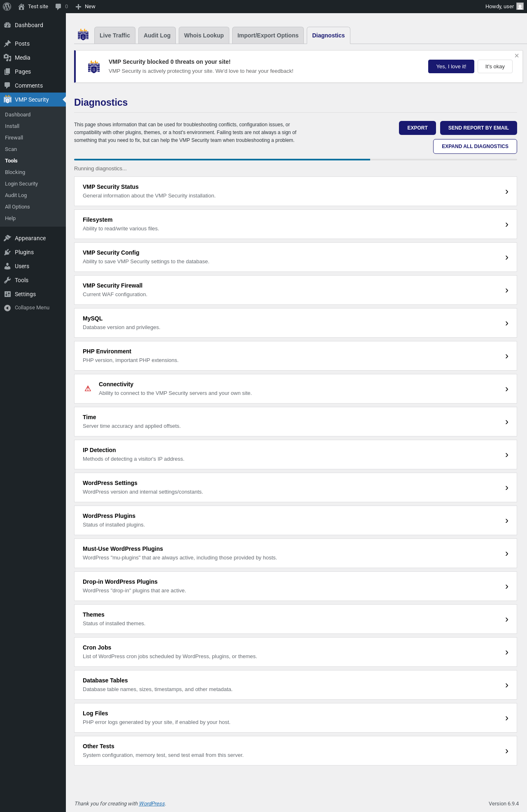Click the Export button
The width and height of the screenshot is (527, 812).
(417, 128)
